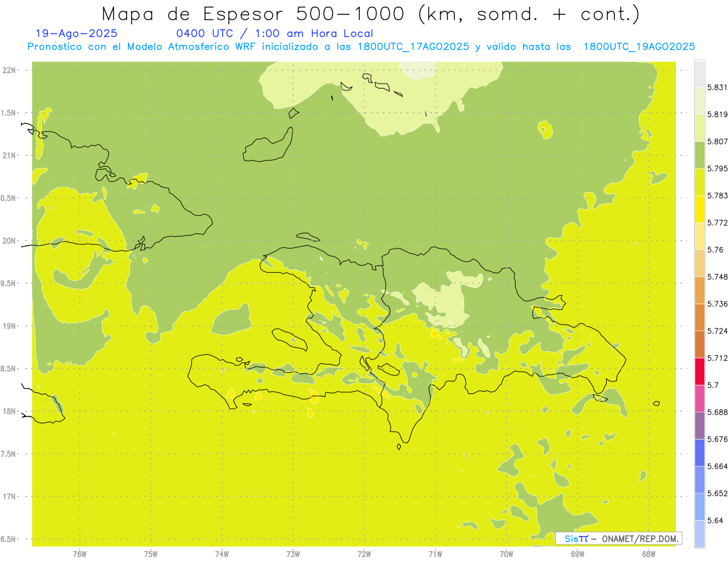Click the blue swatch between 5.676 and 5.664

pyautogui.click(x=699, y=452)
